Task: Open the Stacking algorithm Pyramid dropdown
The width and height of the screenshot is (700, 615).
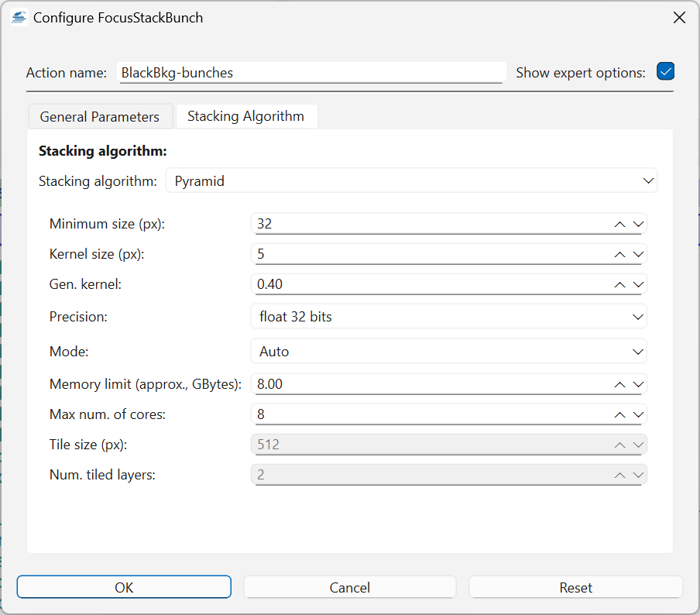Action: point(411,180)
